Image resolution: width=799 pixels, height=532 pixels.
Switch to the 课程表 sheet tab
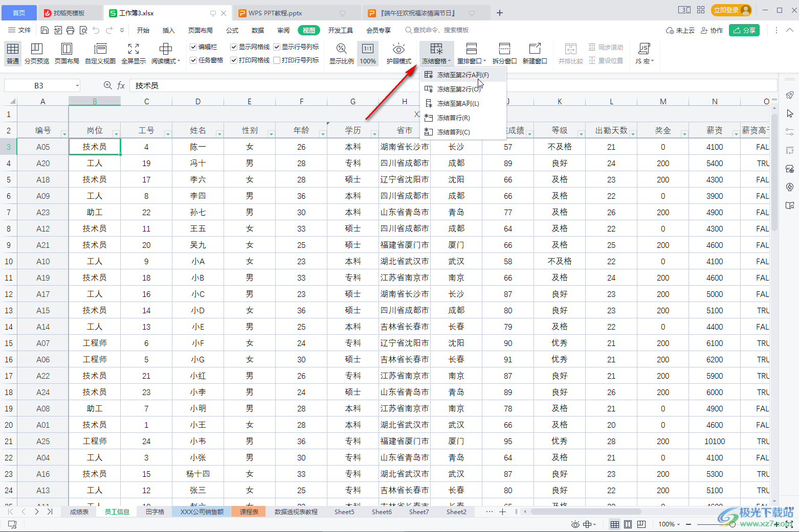click(249, 512)
